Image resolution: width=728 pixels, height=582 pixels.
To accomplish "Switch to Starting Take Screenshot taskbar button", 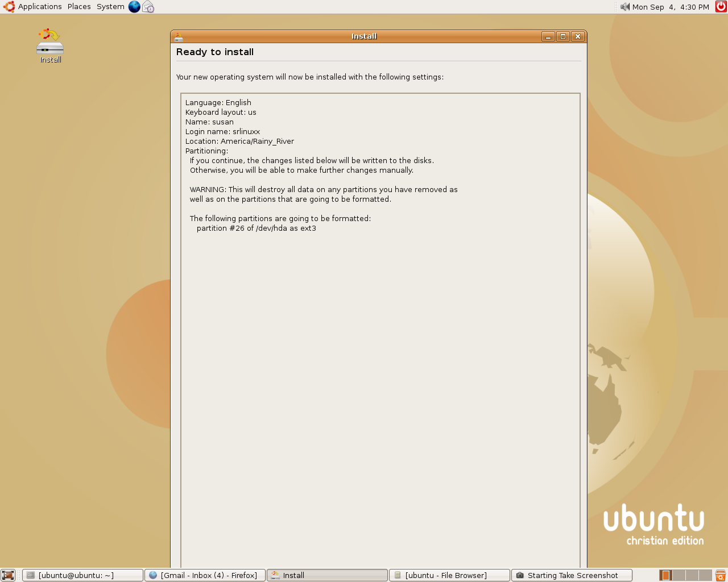I will [572, 575].
